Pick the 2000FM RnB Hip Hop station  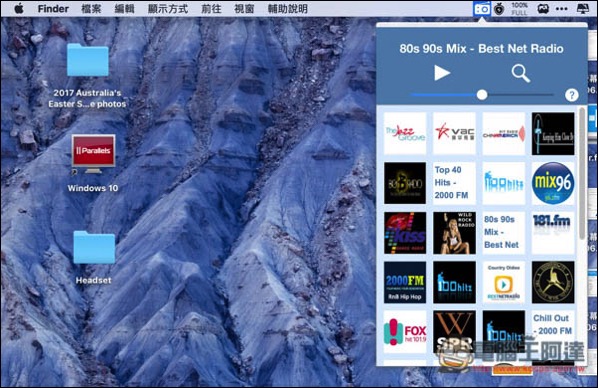tap(405, 282)
